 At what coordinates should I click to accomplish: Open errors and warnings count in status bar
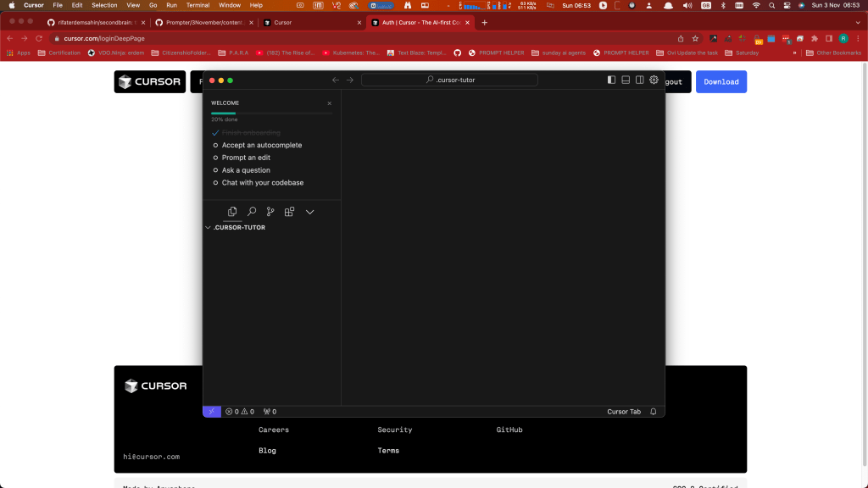[x=240, y=412]
